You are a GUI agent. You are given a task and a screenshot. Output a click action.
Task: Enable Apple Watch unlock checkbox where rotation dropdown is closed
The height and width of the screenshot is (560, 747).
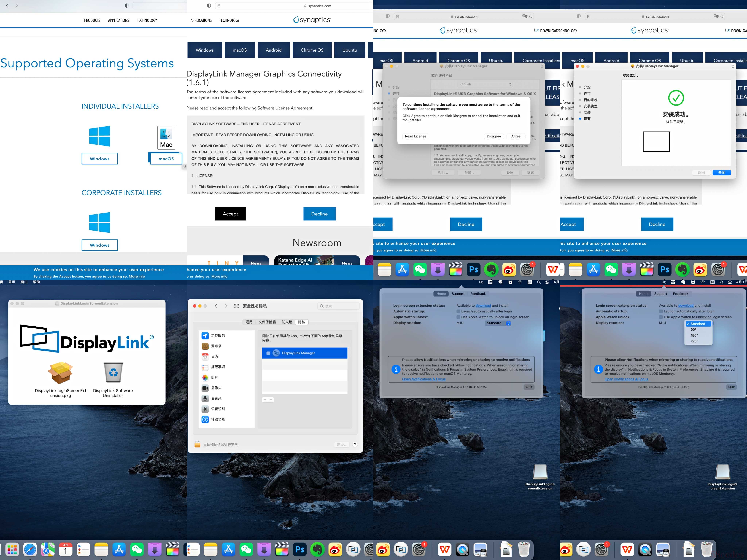[x=458, y=317]
